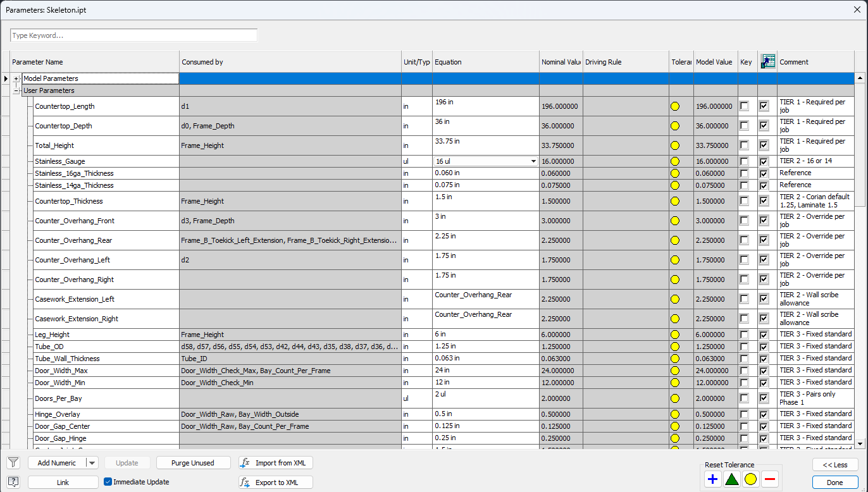Click tolerance circle for Hinge_Overlay
This screenshot has height=492, width=868.
click(675, 414)
